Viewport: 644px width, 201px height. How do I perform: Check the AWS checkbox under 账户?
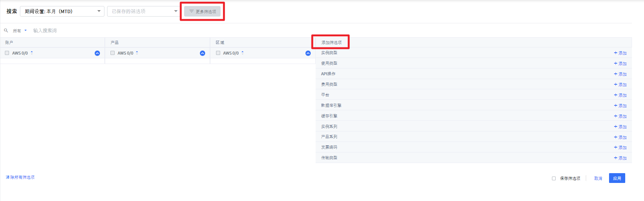coord(7,53)
